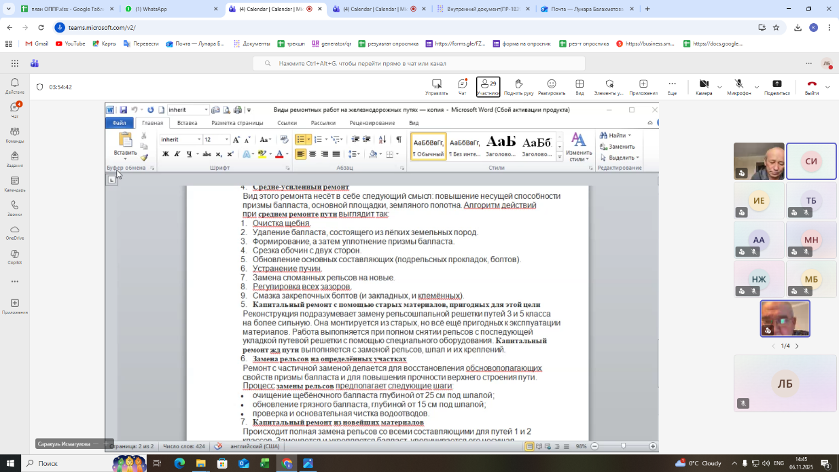Toggle the Take control (Управлять) option

click(x=436, y=87)
